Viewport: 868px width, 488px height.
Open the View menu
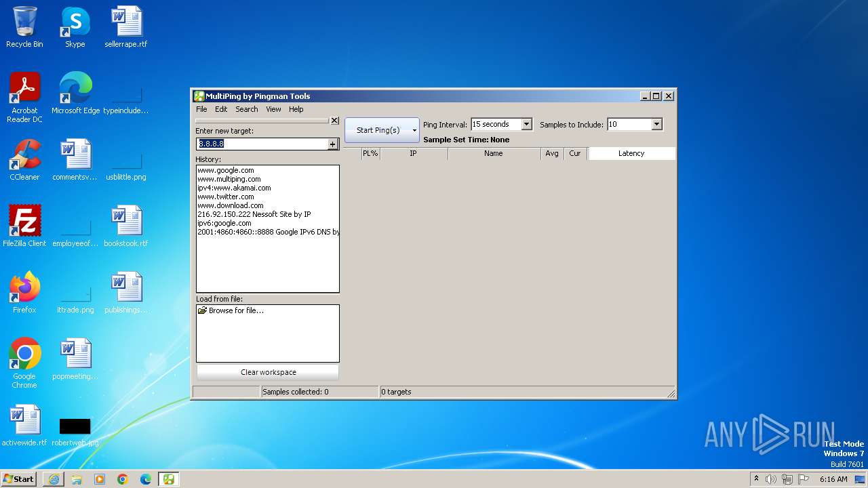pyautogui.click(x=273, y=109)
